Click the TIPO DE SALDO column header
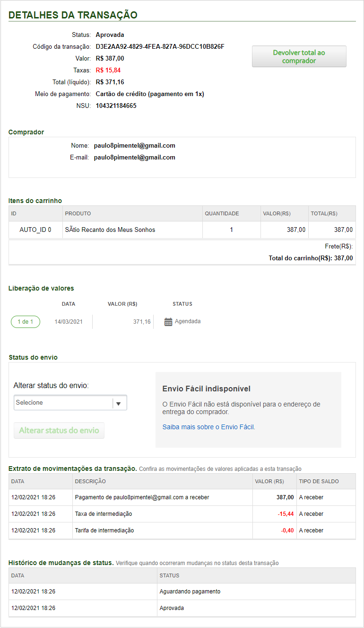The width and height of the screenshot is (364, 628). 319,481
